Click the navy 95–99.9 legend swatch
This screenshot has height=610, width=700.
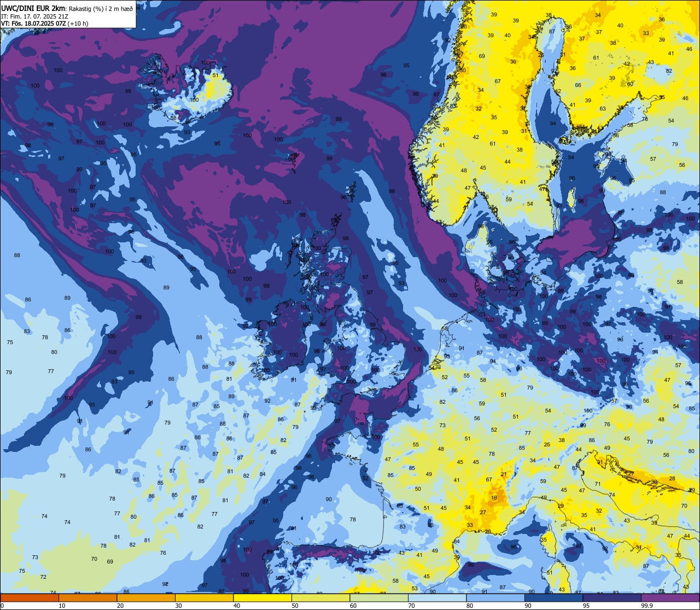(x=612, y=597)
